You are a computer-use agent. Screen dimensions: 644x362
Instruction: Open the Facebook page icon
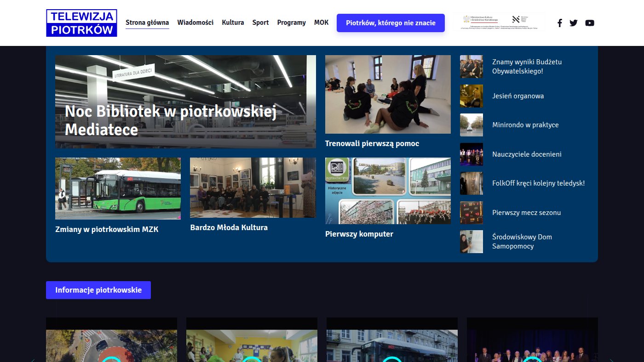point(559,23)
